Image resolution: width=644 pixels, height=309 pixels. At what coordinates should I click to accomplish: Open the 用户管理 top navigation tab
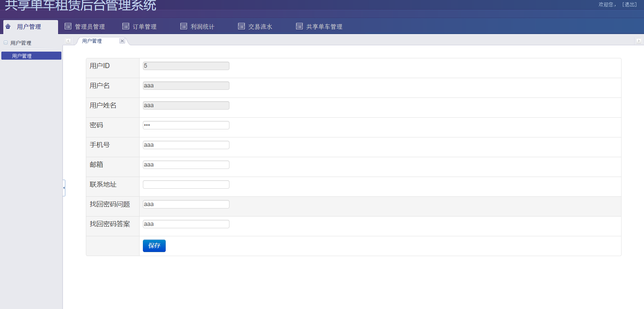click(x=31, y=27)
